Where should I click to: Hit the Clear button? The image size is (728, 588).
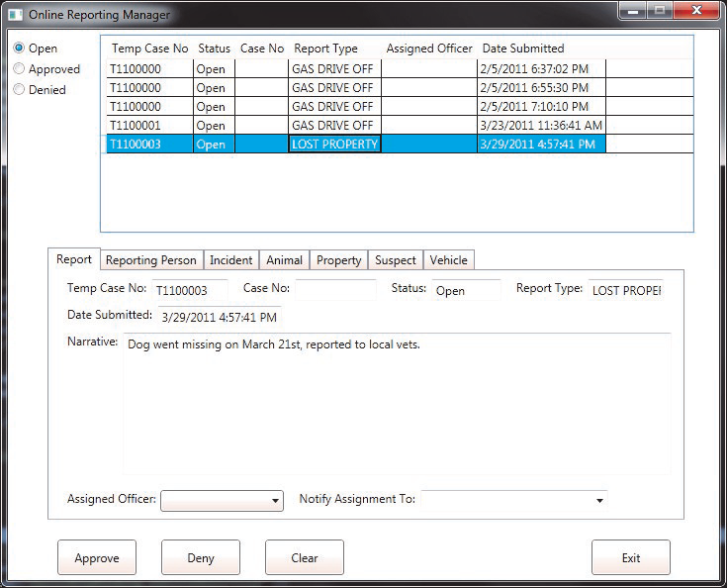(x=305, y=558)
